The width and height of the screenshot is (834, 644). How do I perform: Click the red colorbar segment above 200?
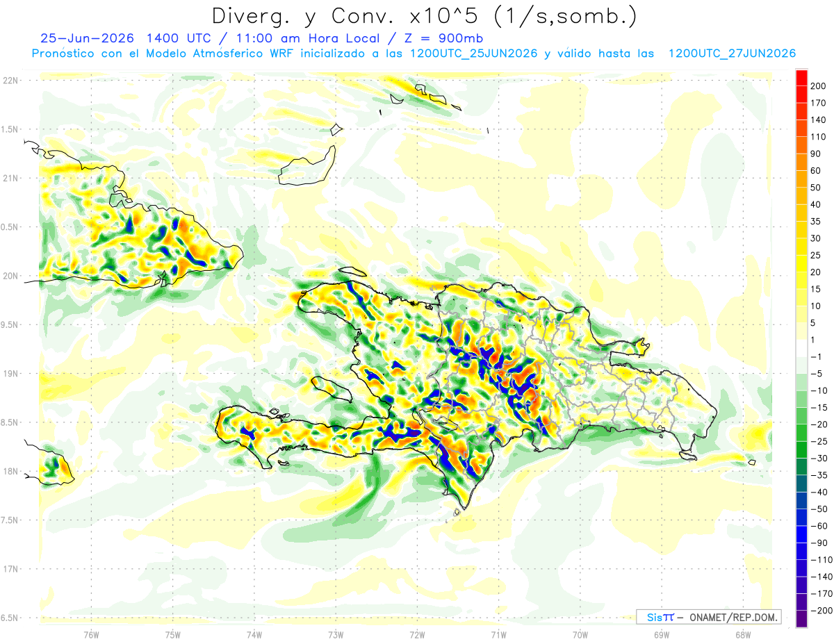click(801, 78)
